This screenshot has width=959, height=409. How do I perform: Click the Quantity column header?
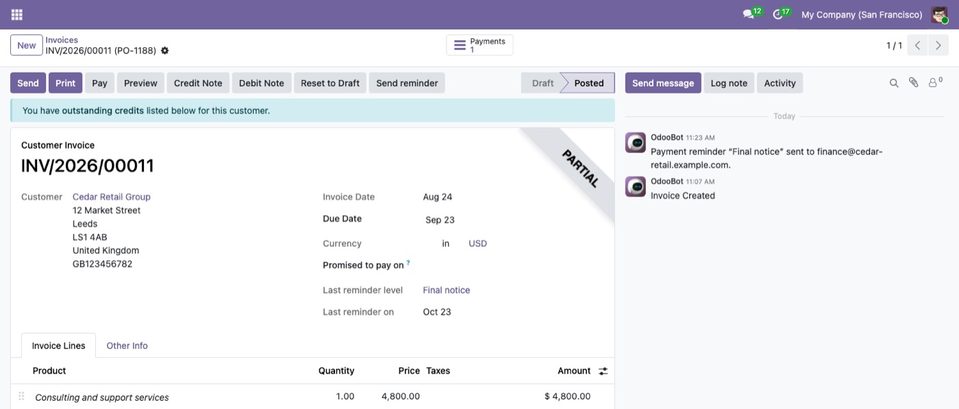[x=336, y=370]
